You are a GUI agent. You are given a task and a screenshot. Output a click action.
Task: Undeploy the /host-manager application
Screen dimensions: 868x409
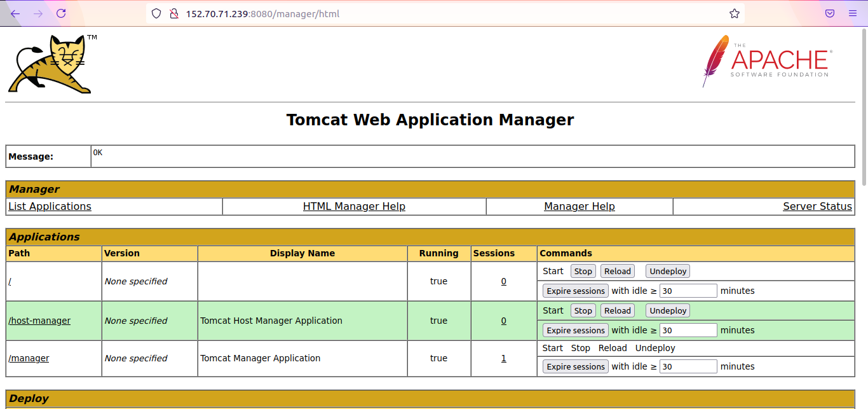668,310
